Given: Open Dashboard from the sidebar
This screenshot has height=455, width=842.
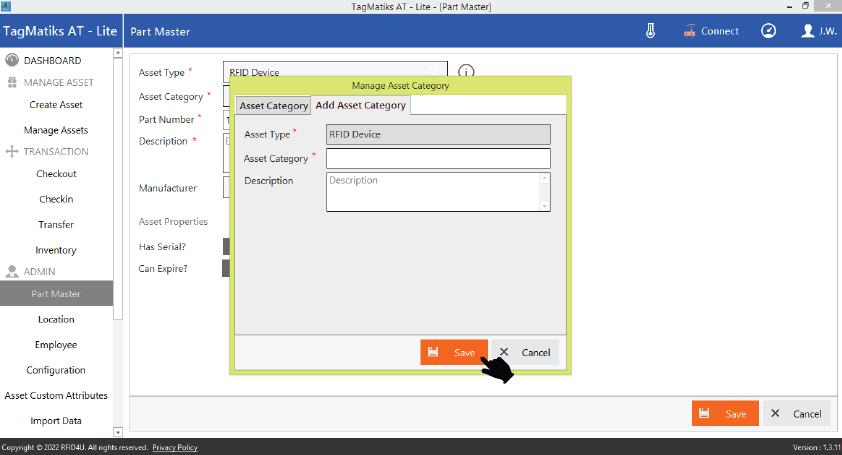Looking at the screenshot, I should pyautogui.click(x=52, y=61).
